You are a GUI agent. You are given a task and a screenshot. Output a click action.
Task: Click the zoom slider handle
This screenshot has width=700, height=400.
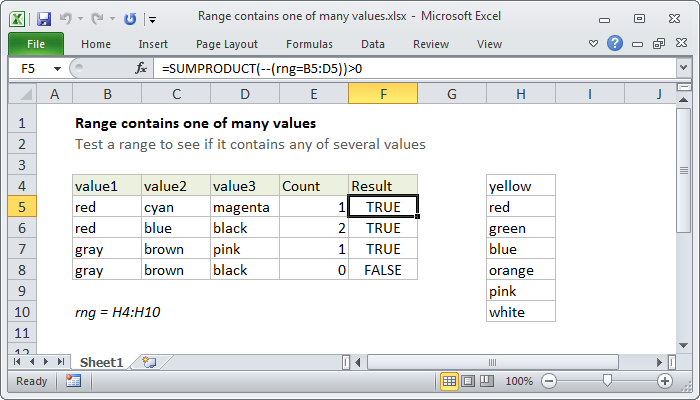point(607,381)
